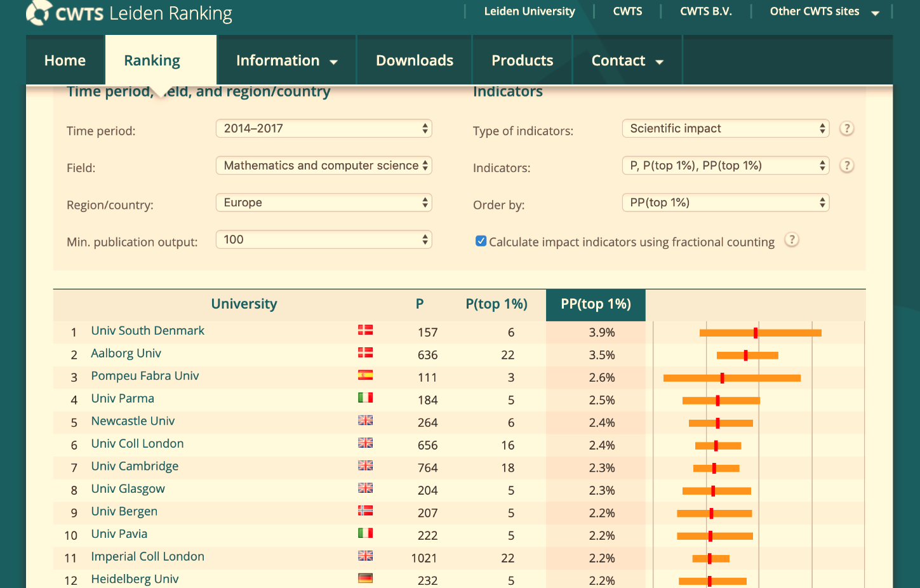Viewport: 920px width, 588px height.
Task: Click the CWTS Leiden Ranking logo
Action: click(130, 13)
